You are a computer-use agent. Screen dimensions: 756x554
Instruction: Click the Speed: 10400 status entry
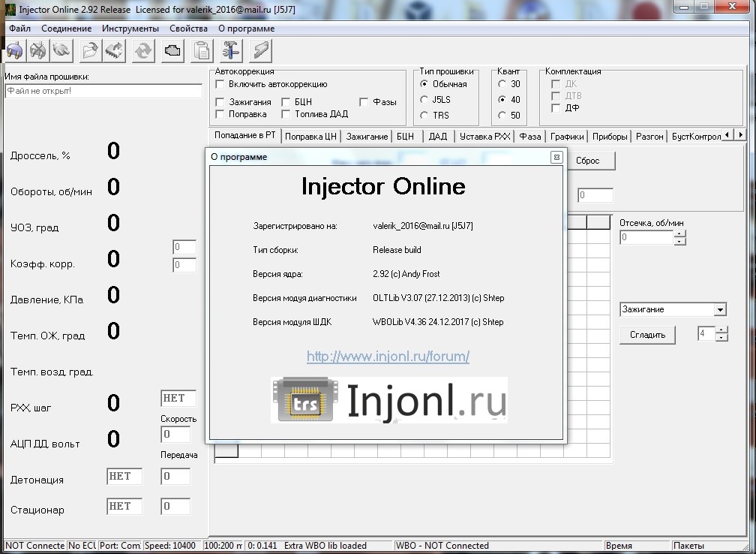172,545
